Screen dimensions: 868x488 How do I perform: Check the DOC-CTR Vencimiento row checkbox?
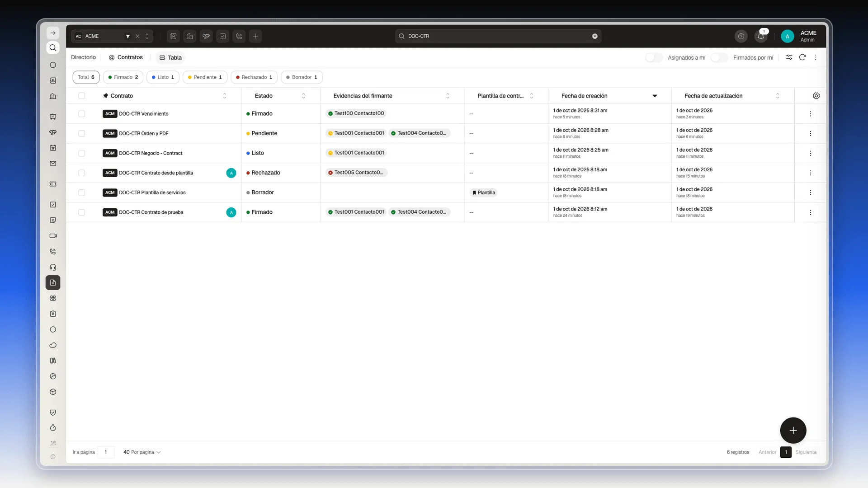(81, 114)
